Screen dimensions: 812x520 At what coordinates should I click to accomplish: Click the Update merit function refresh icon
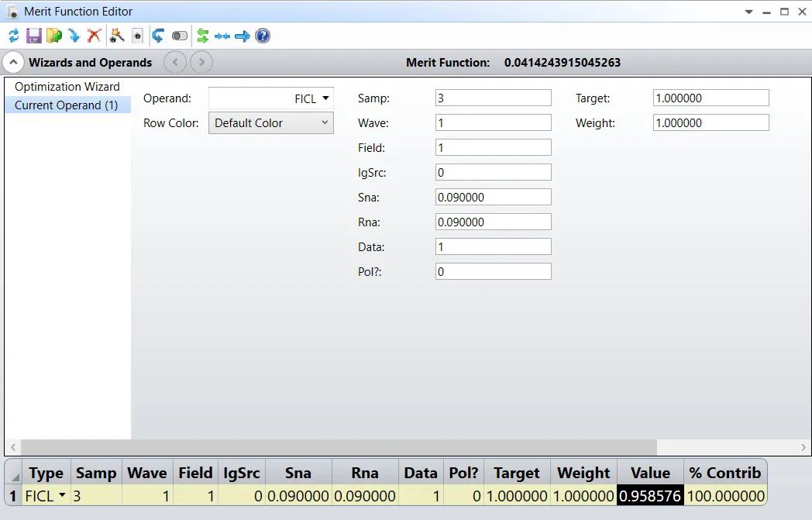(13, 36)
